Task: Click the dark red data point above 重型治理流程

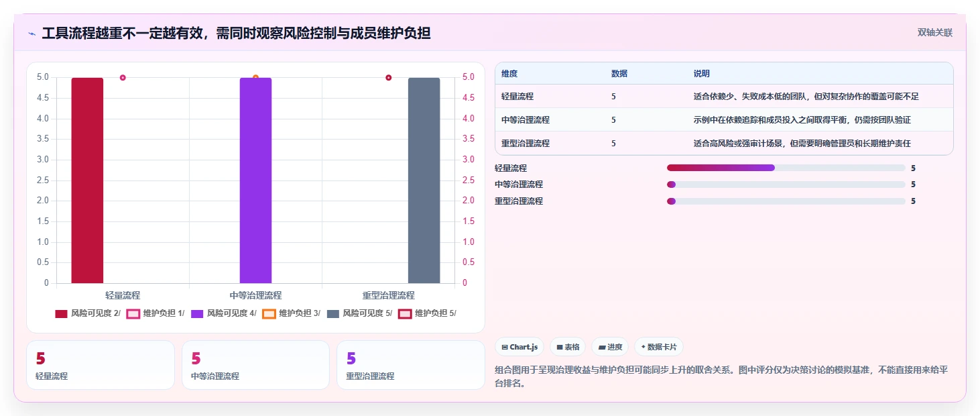Action: point(389,78)
